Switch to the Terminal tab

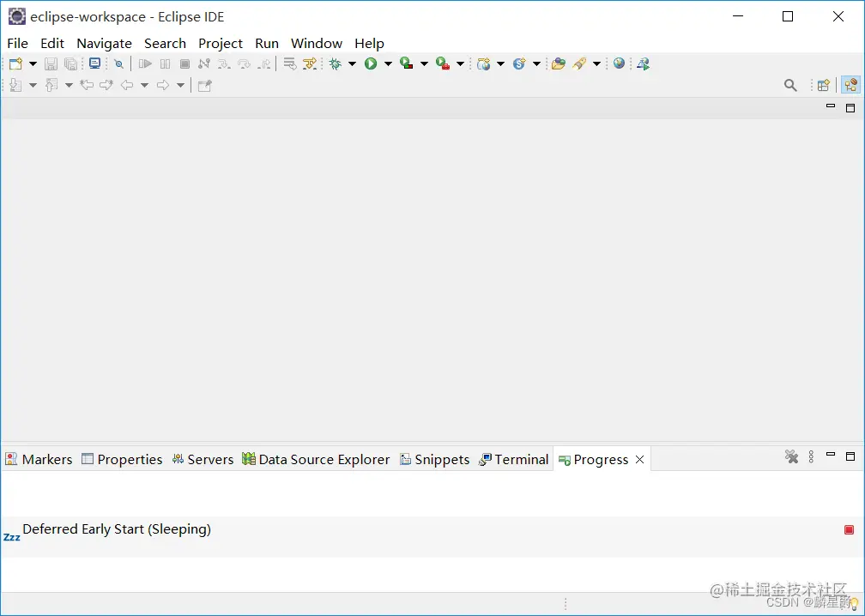[x=514, y=459]
